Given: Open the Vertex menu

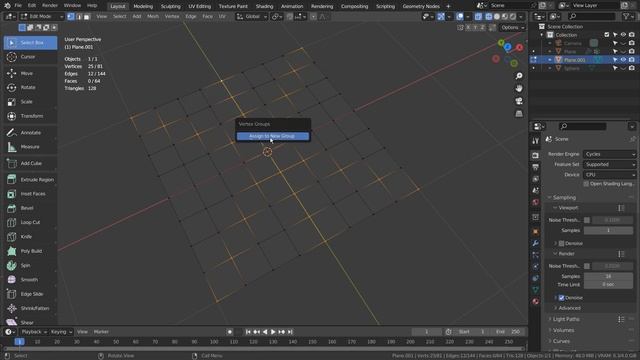Looking at the screenshot, I should point(172,17).
